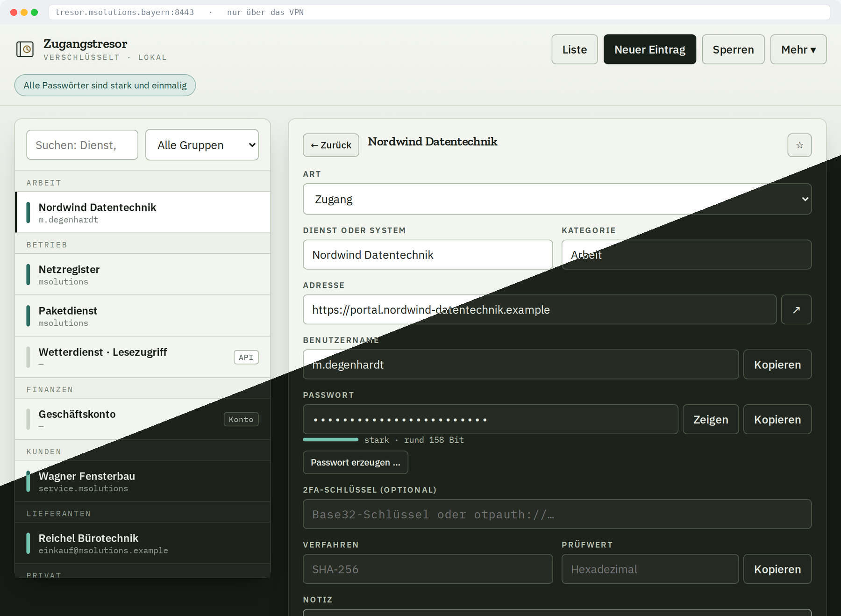Click the Dienst oder System field

pyautogui.click(x=428, y=255)
